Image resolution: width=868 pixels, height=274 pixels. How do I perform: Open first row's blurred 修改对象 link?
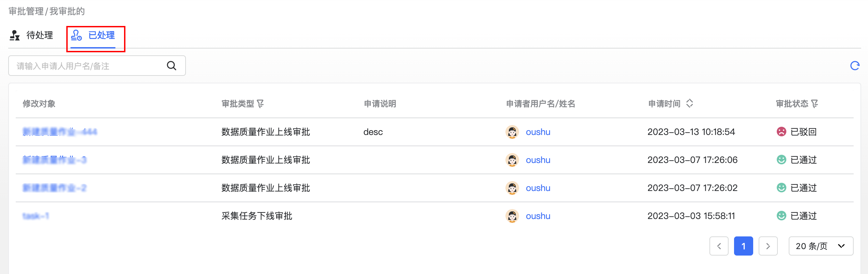60,132
